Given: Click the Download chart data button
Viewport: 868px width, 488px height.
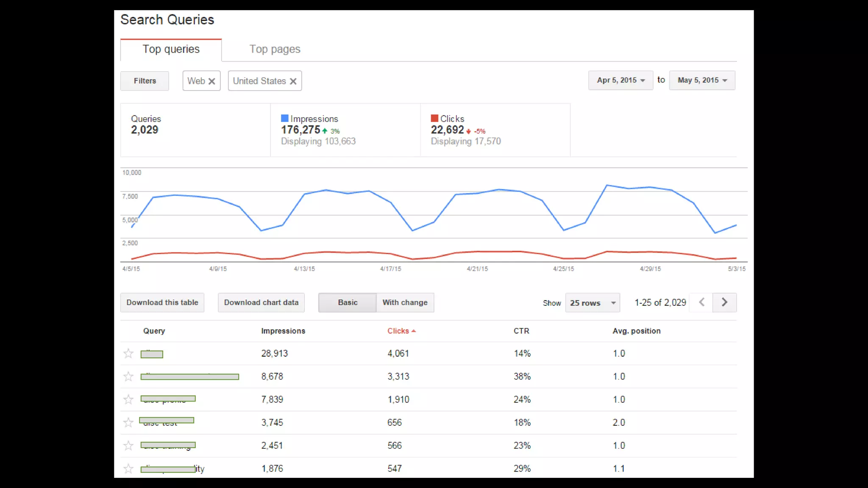Looking at the screenshot, I should 261,302.
